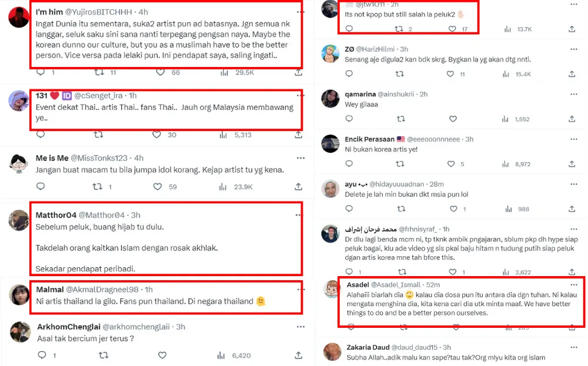Share the 131 @cSenget_ira tweet
The height and width of the screenshot is (366, 588).
(298, 135)
